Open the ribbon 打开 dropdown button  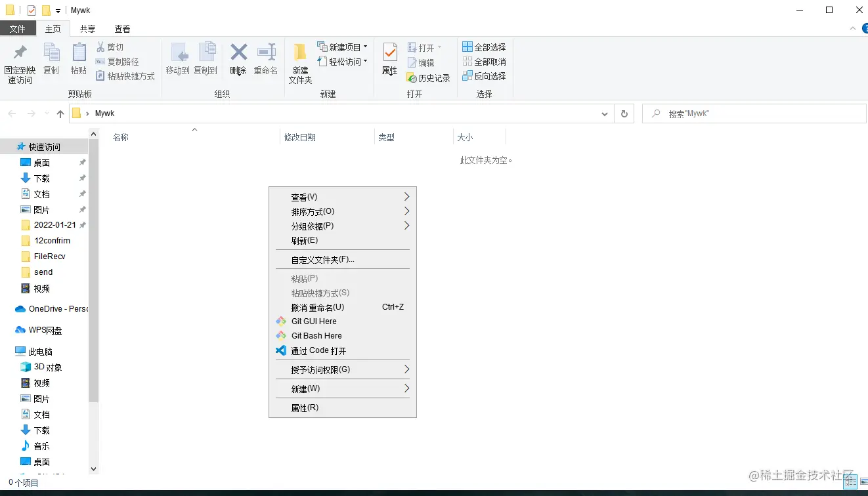pyautogui.click(x=425, y=47)
